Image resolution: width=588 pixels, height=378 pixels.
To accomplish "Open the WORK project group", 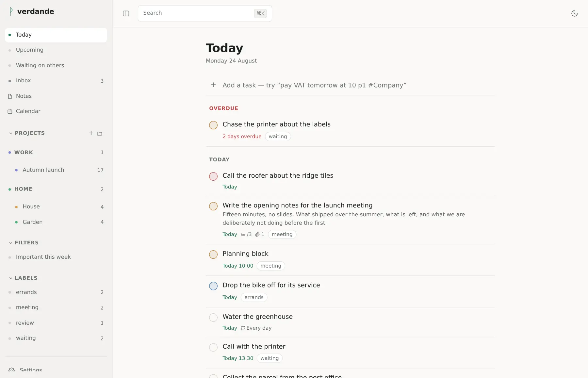I will (56, 152).
